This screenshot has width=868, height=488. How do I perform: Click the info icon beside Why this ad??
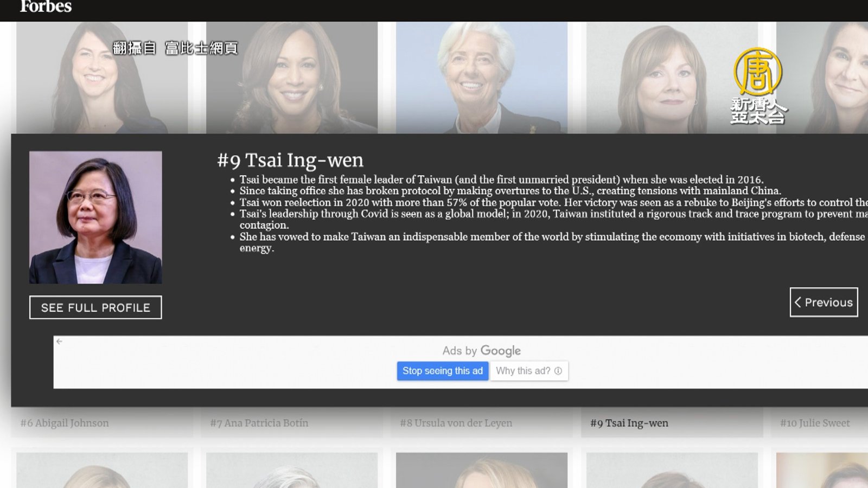[x=558, y=371]
